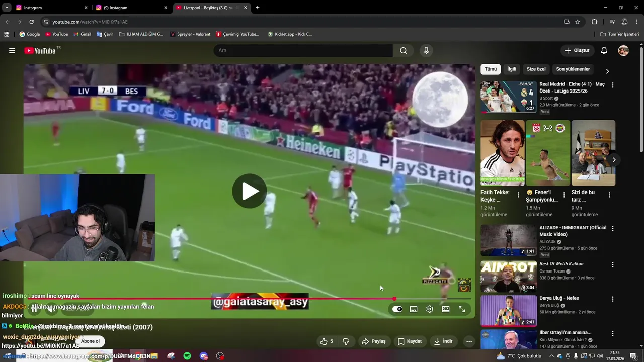Image resolution: width=644 pixels, height=362 pixels.
Task: Open options for Sizi de bu tarz short
Action: pos(609,195)
